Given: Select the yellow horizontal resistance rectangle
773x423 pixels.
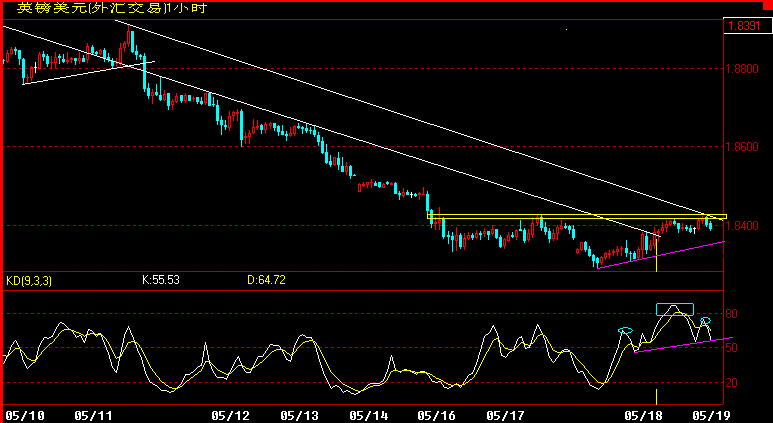Looking at the screenshot, I should point(577,216).
